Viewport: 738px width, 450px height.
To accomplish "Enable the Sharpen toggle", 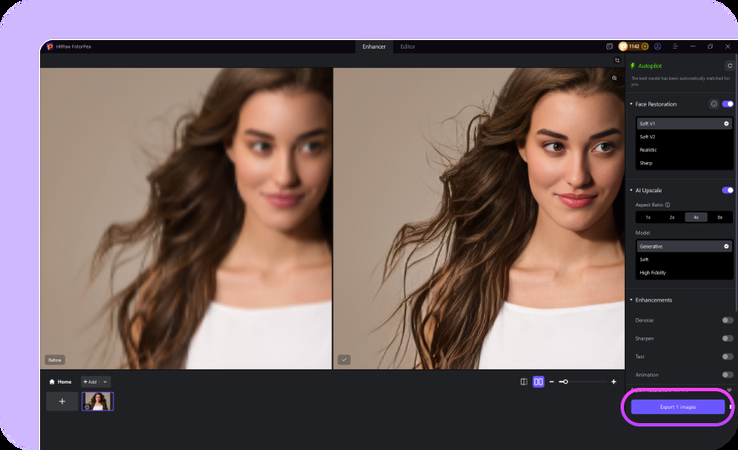I will [x=727, y=338].
